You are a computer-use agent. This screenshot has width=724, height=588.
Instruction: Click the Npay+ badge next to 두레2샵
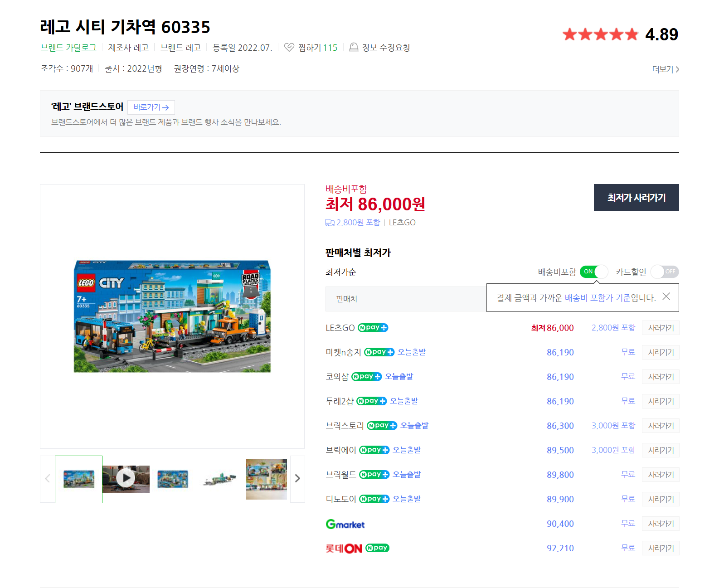371,401
